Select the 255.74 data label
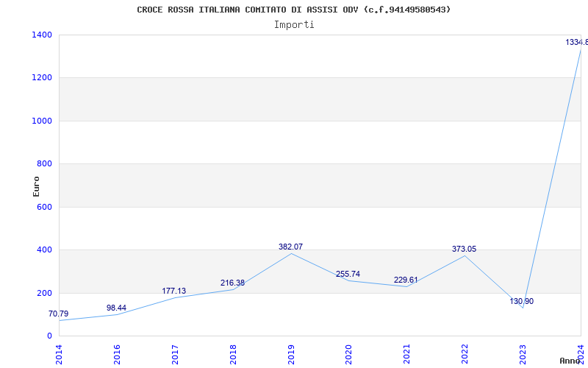Screen dimensions: 588x368 pyautogui.click(x=348, y=274)
